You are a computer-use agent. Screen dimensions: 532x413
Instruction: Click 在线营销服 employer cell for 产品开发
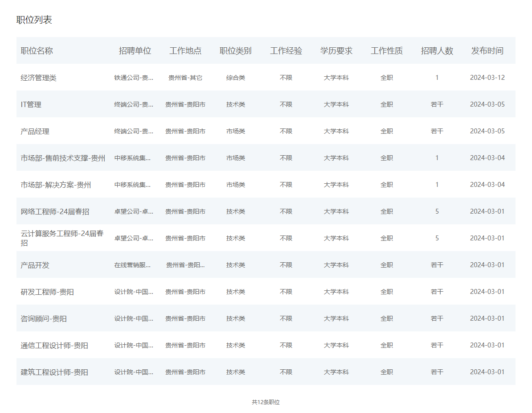pos(133,265)
